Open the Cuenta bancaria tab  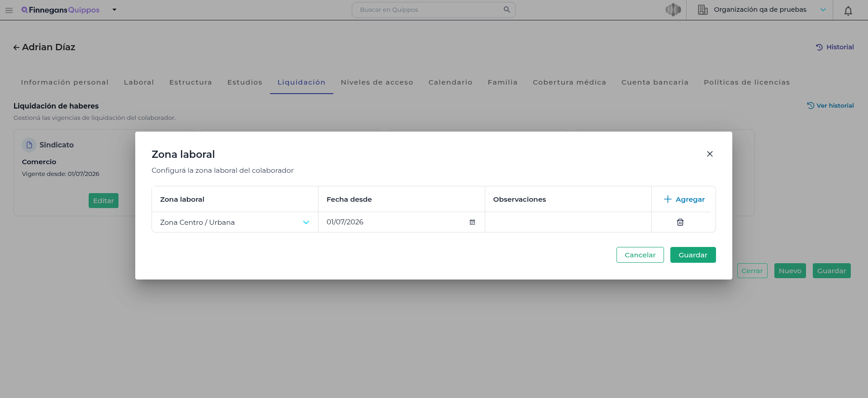(655, 82)
